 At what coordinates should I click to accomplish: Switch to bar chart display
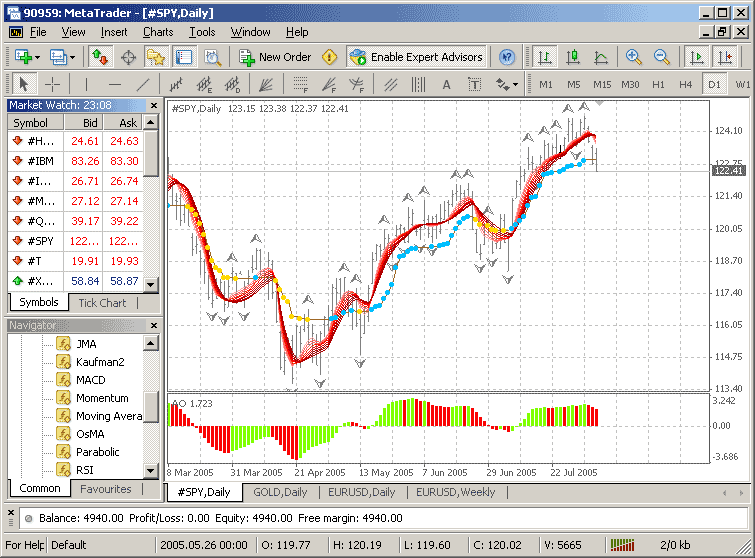[545, 57]
